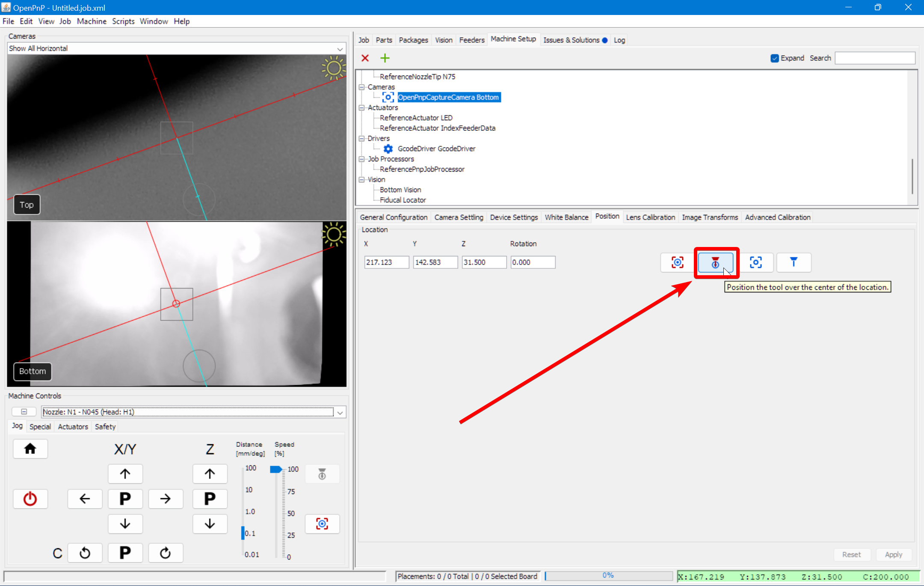
Task: Click the blue nozzle capture location icon
Action: coord(794,262)
